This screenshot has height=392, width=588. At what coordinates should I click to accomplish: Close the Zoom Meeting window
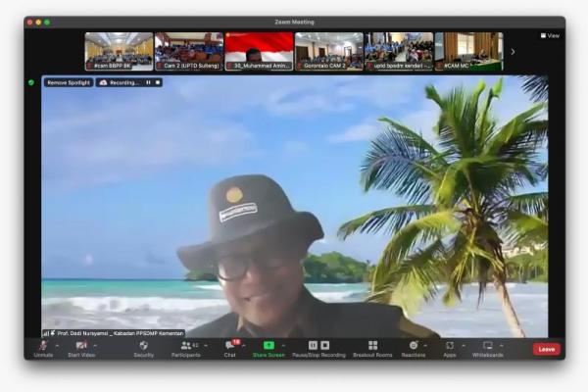(30, 23)
